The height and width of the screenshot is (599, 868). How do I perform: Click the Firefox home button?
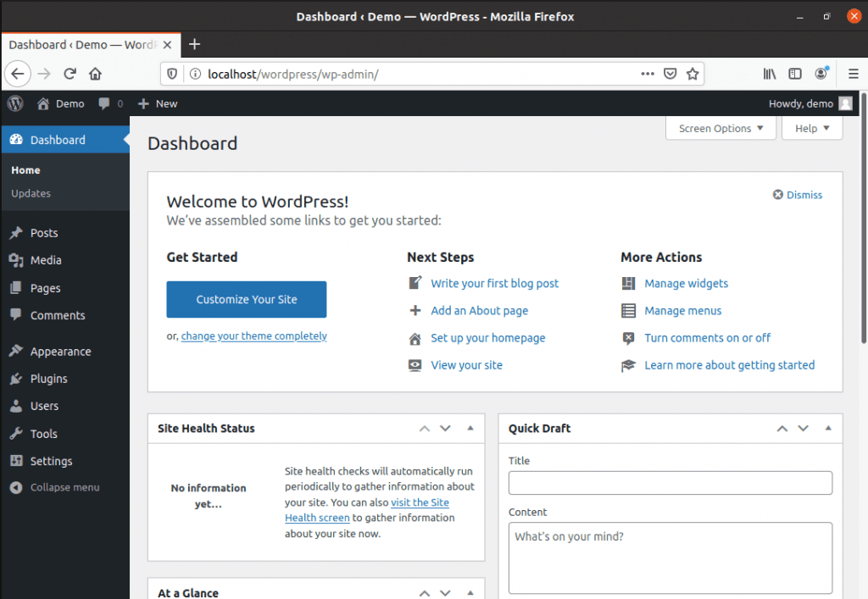point(96,74)
